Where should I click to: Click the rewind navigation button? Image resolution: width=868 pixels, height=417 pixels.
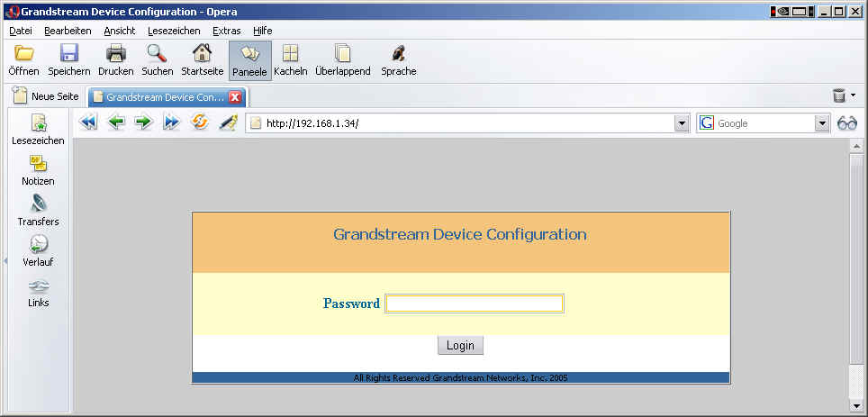coord(88,122)
